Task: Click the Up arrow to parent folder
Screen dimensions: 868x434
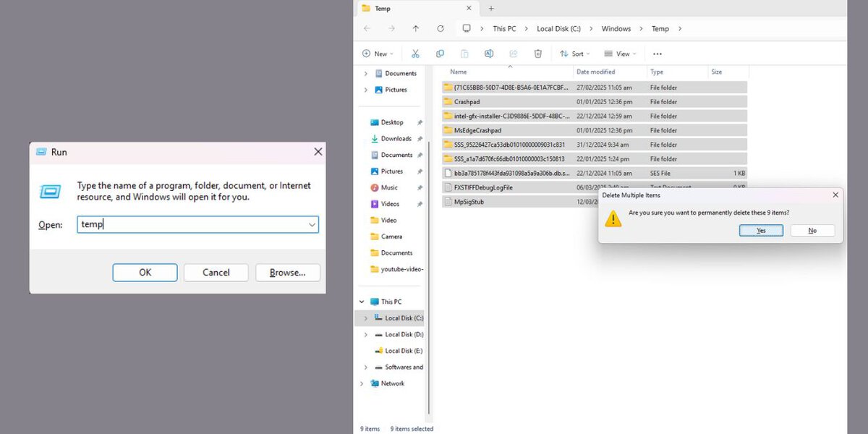Action: coord(415,28)
